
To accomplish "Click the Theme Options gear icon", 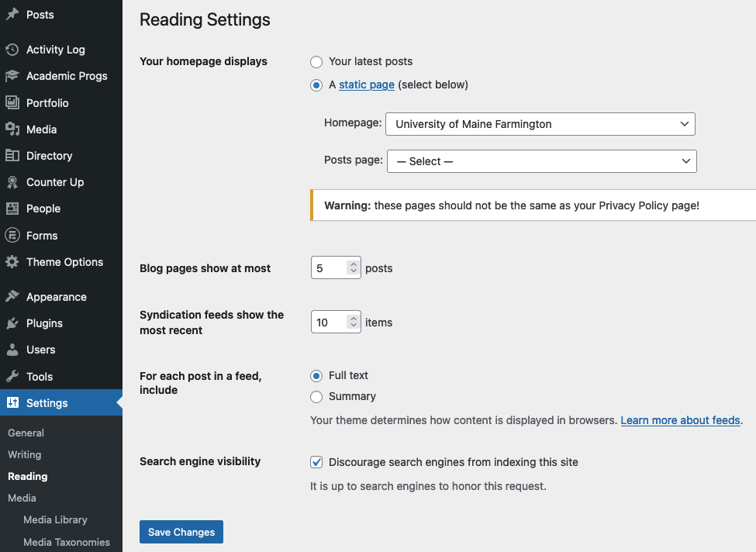I will [12, 262].
